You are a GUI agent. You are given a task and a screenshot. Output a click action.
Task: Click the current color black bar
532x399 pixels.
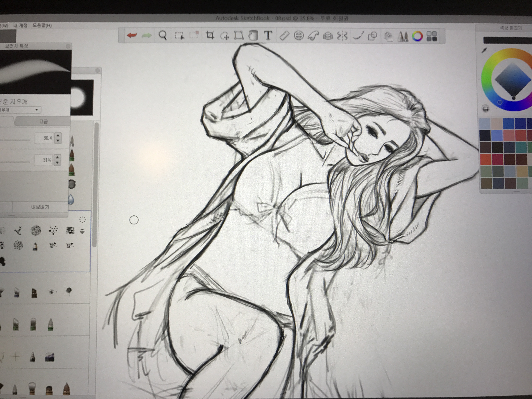(x=507, y=40)
